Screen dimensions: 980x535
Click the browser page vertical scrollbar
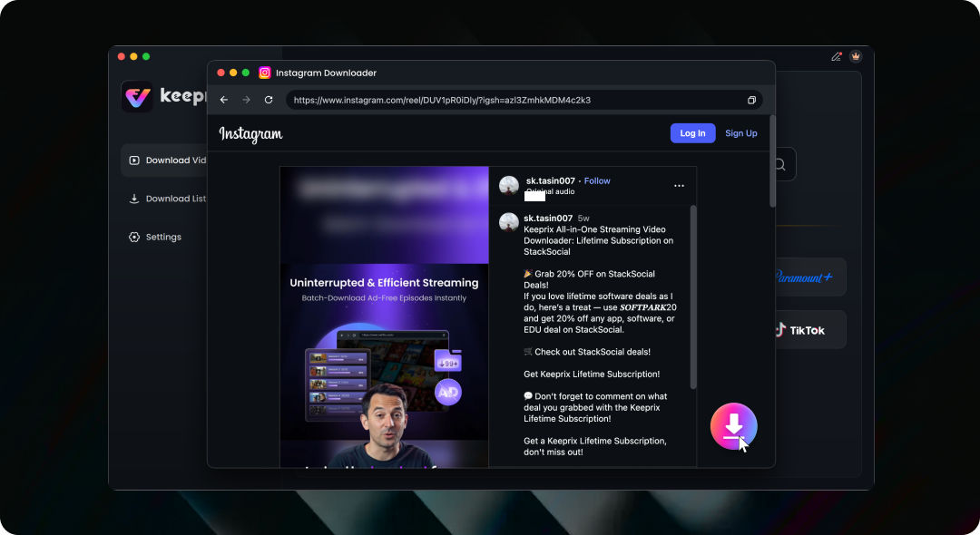click(772, 161)
